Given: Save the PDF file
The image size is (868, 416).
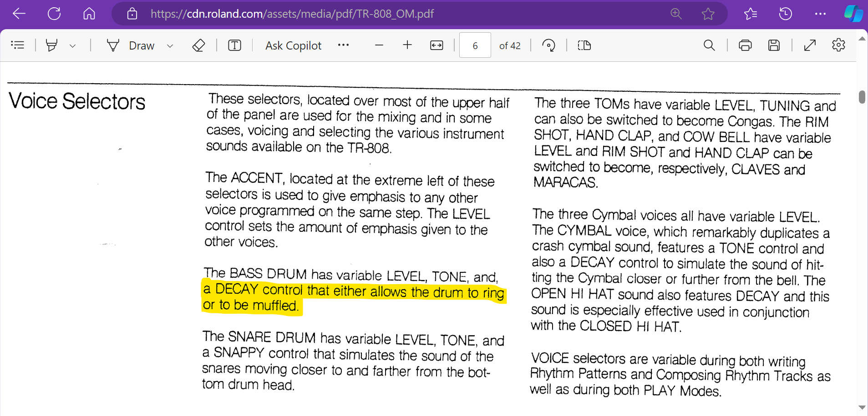Looking at the screenshot, I should click(x=774, y=45).
